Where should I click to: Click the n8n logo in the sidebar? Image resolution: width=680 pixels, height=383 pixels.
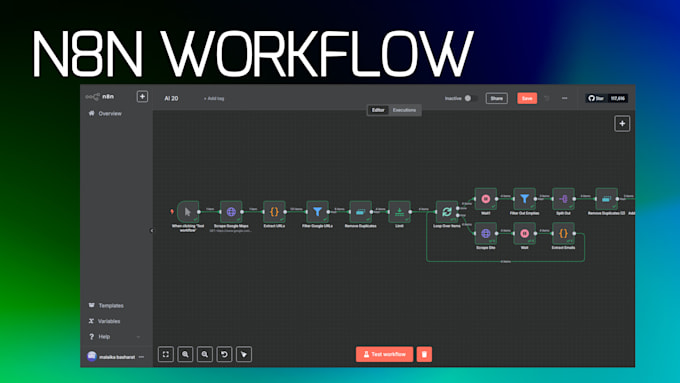100,96
